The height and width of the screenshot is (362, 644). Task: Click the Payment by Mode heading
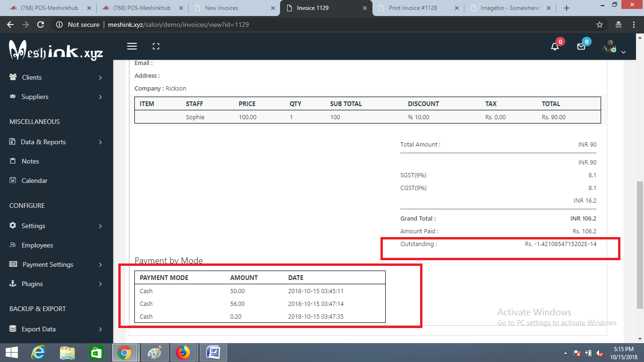click(x=169, y=260)
